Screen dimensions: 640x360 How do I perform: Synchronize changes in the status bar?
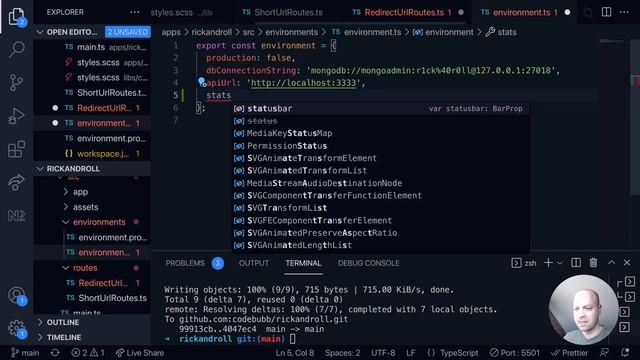click(x=55, y=353)
